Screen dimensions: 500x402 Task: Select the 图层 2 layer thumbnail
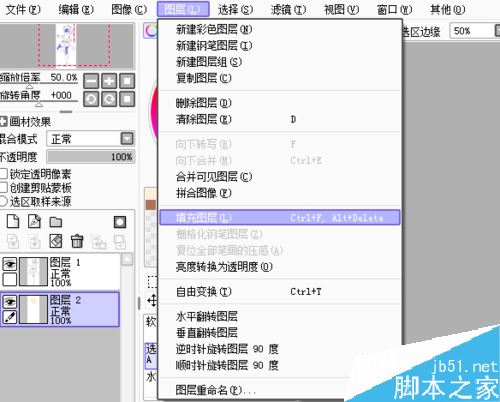pyautogui.click(x=33, y=309)
